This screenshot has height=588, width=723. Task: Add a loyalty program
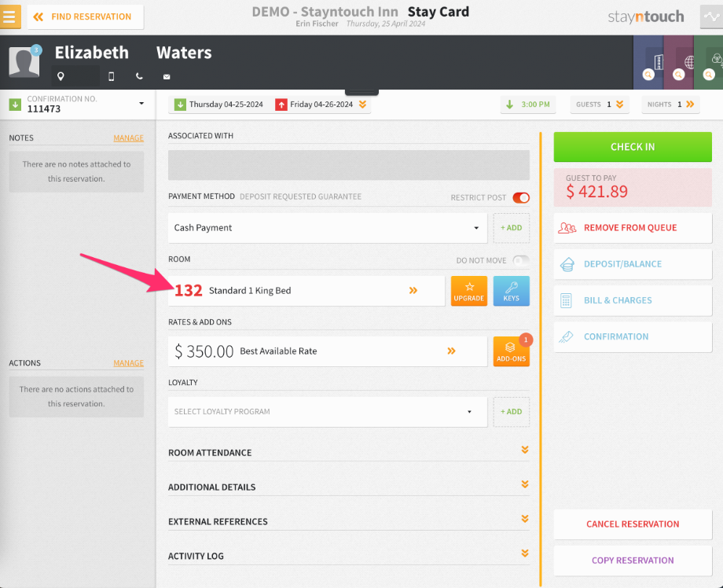click(512, 412)
